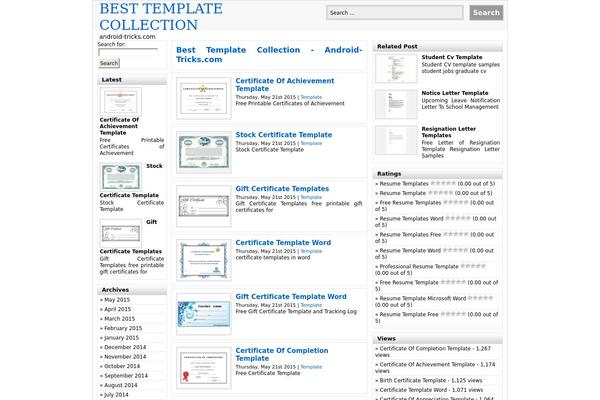
Task: Open Gift Certificate Templates post title
Action: (282, 189)
